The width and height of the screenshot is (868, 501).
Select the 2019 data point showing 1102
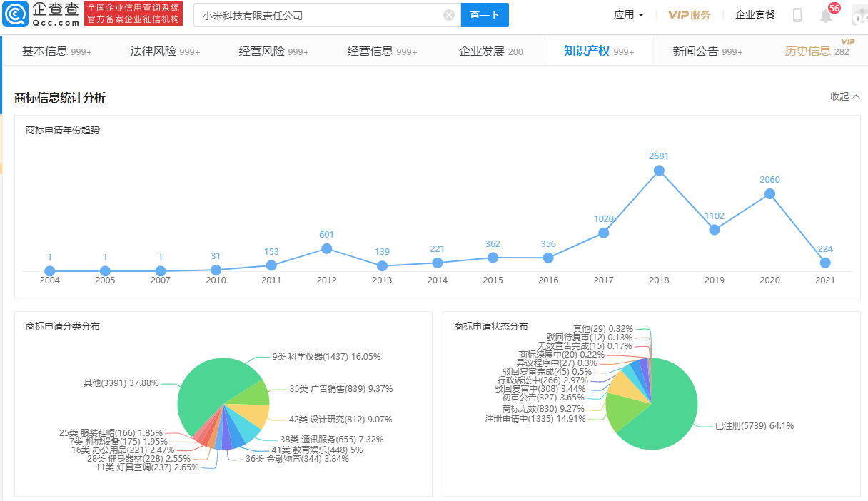click(x=715, y=230)
